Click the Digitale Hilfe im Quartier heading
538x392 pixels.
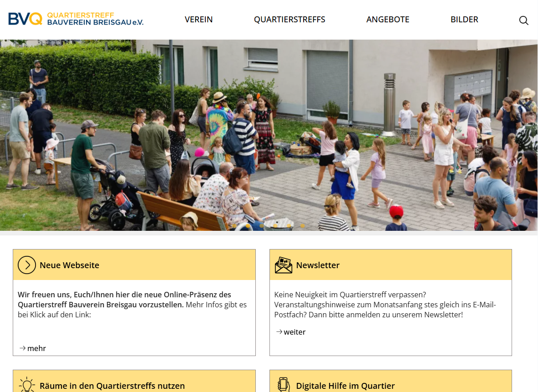click(x=345, y=385)
